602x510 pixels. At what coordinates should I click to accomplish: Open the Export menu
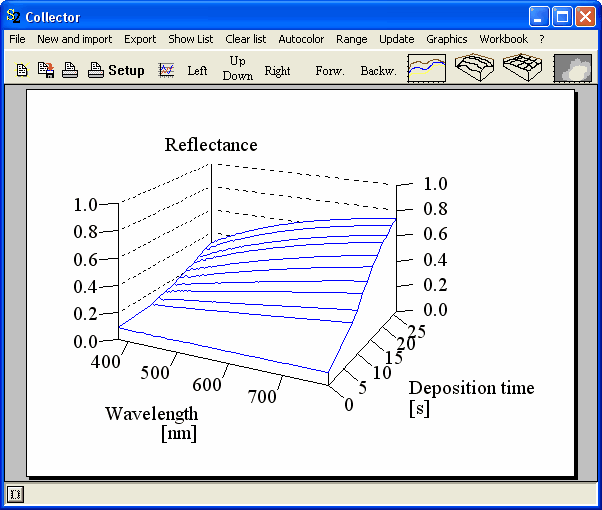pos(140,39)
